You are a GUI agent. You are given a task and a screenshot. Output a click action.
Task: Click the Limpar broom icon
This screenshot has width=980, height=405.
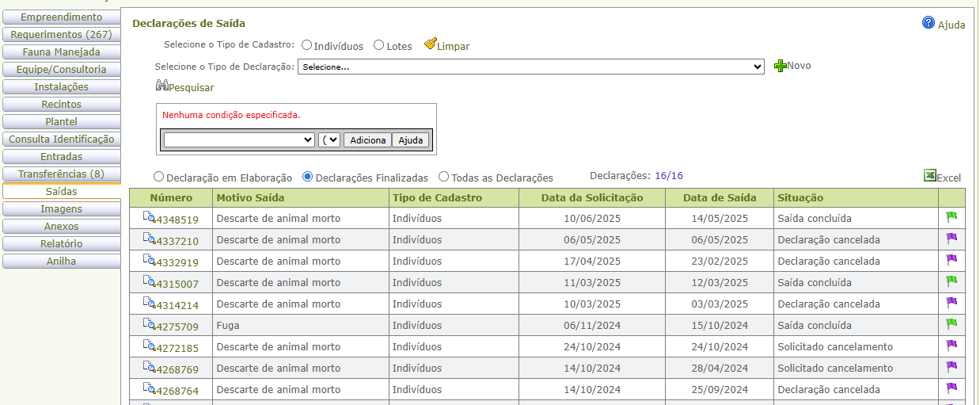[431, 44]
